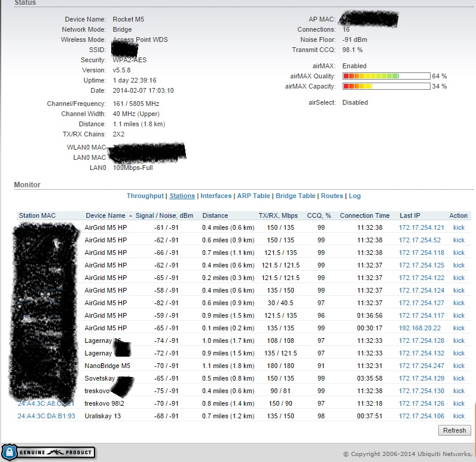The image size is (476, 462).
Task: Kick station with IP 172.17.254.125
Action: click(x=459, y=265)
